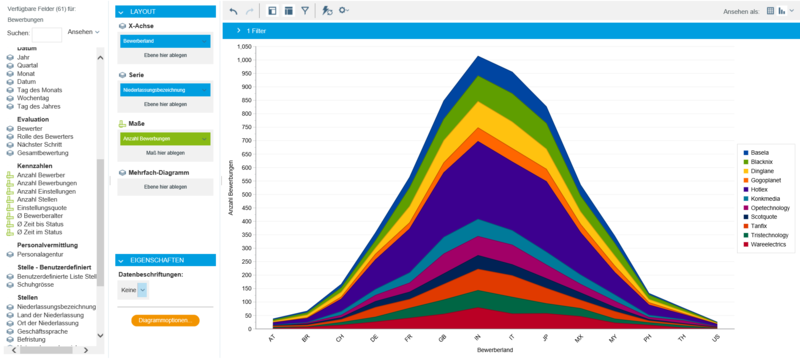
Task: Click the Maße drop zone 'Maß hier ablegen'
Action: [165, 153]
